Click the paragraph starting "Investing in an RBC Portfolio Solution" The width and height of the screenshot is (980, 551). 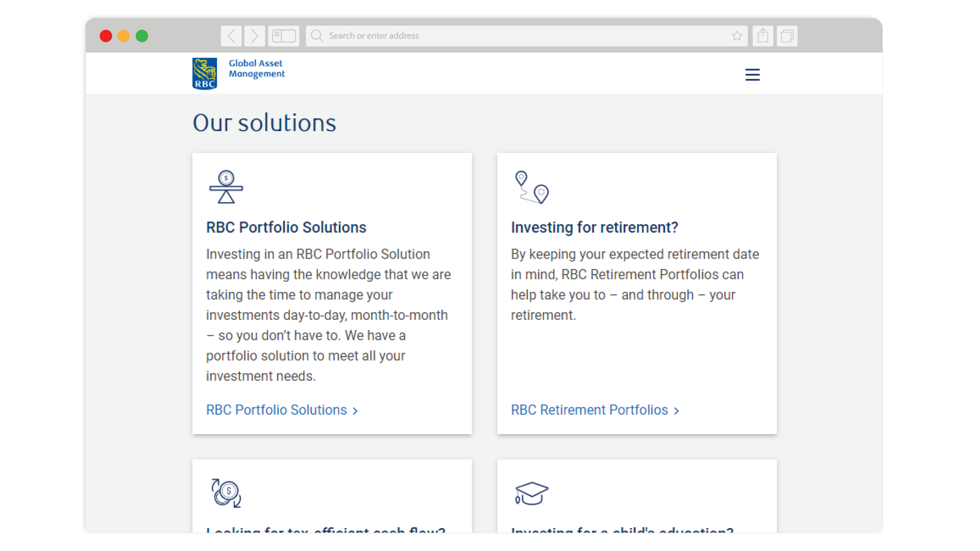click(329, 315)
